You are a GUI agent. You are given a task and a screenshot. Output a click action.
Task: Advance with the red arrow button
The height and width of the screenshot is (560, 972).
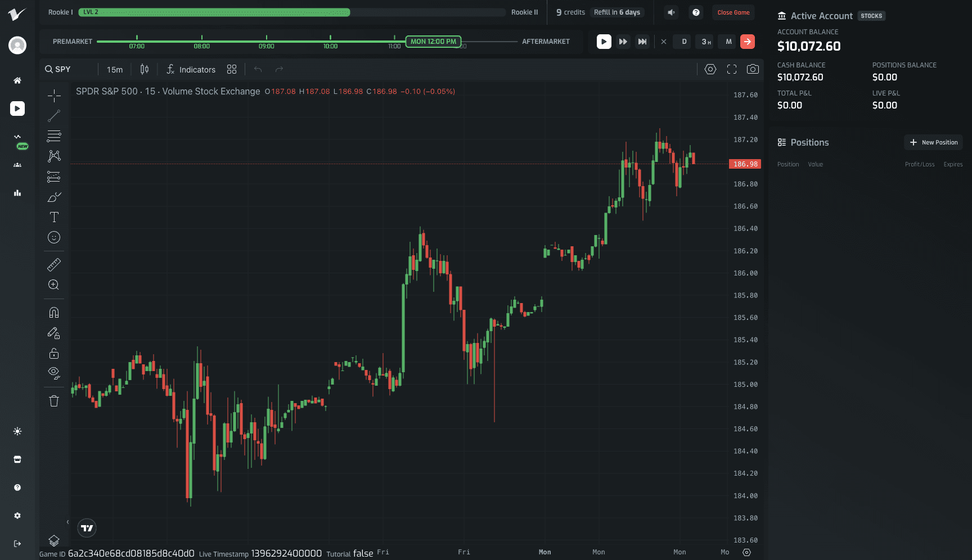(748, 42)
